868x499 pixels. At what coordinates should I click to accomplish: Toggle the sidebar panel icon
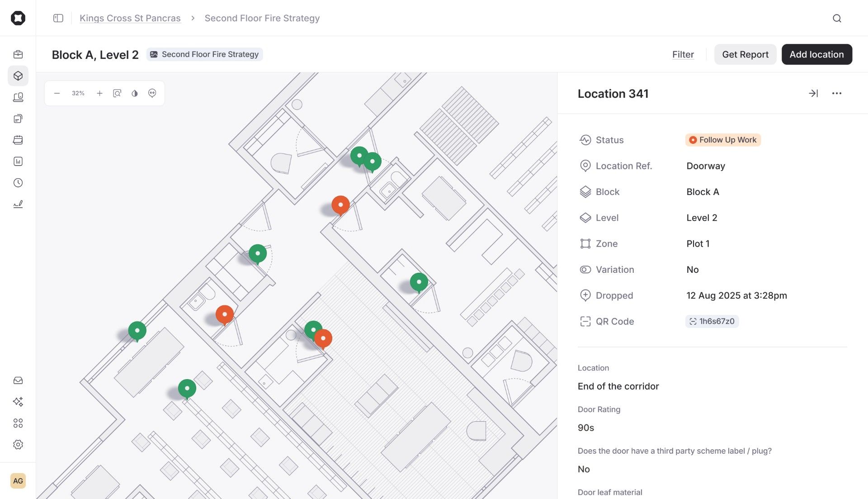click(58, 18)
